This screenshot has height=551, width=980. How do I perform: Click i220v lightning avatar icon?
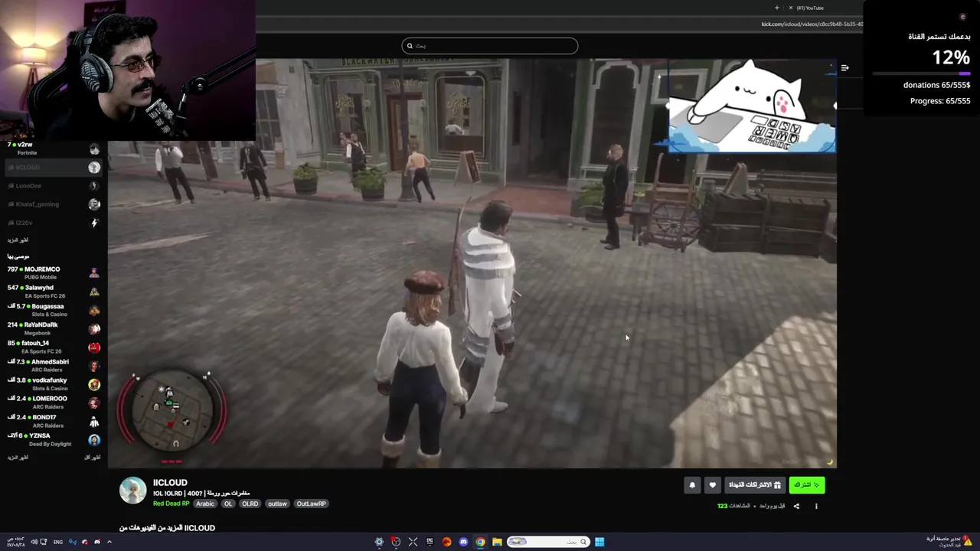click(94, 223)
